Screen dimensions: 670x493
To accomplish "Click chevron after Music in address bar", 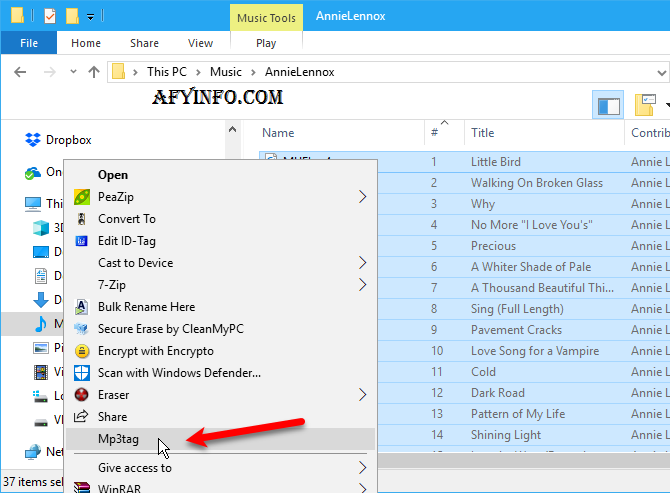I will (x=253, y=72).
